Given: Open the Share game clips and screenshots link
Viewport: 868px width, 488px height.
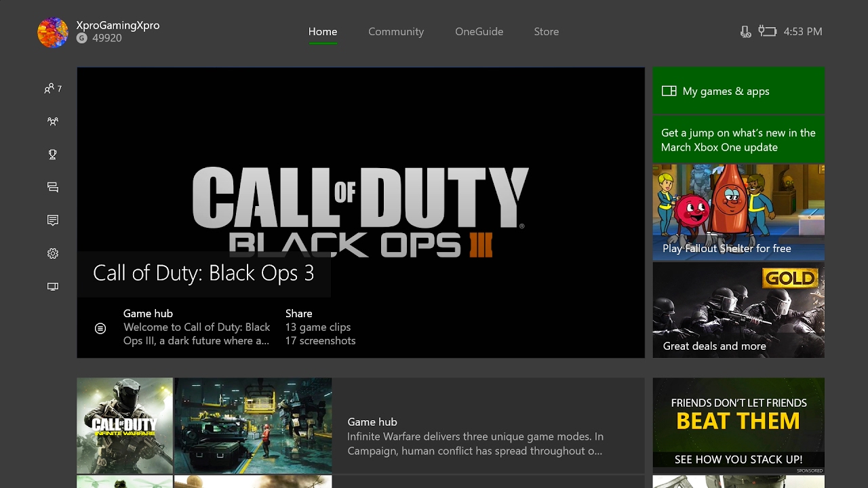Looking at the screenshot, I should coord(320,327).
